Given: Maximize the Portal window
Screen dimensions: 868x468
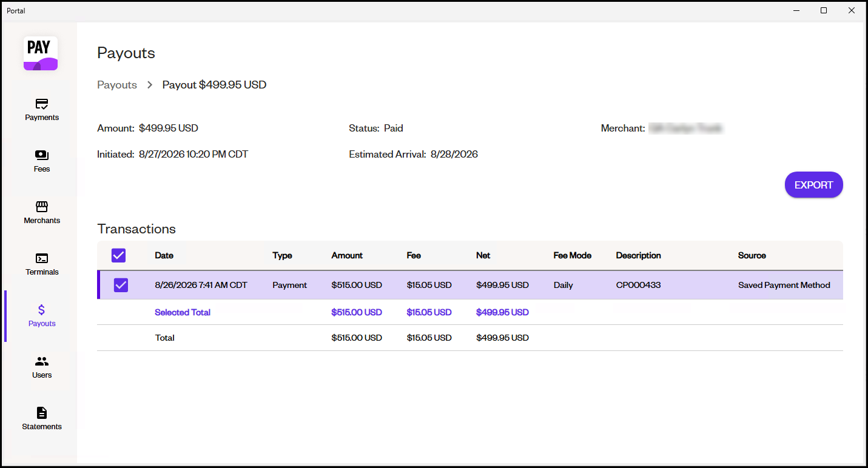Looking at the screenshot, I should click(x=824, y=10).
